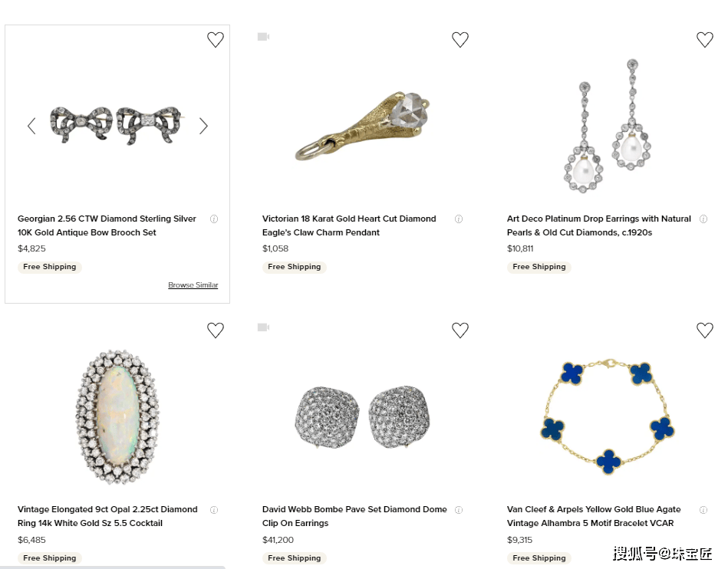Favorite the Georgian Bow Brooch Set with heart

click(x=216, y=40)
